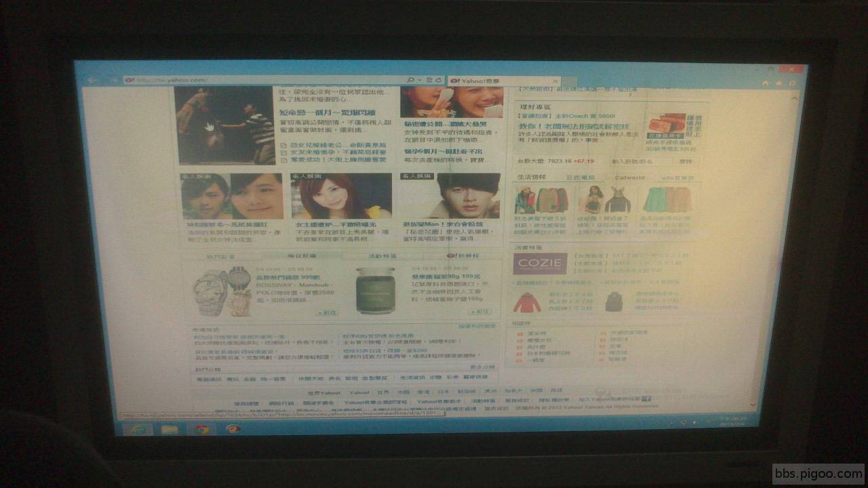Select the 生活情報 tab
This screenshot has height=488, width=868.
pos(532,178)
